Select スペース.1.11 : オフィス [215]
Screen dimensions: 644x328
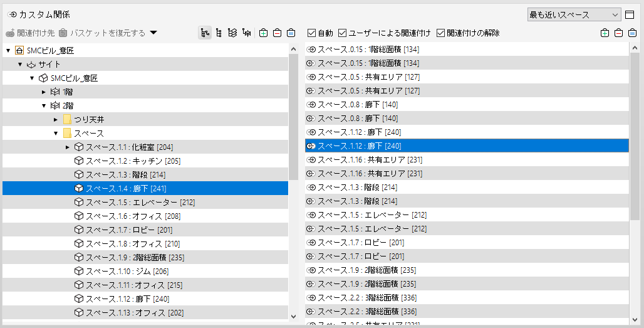click(145, 285)
